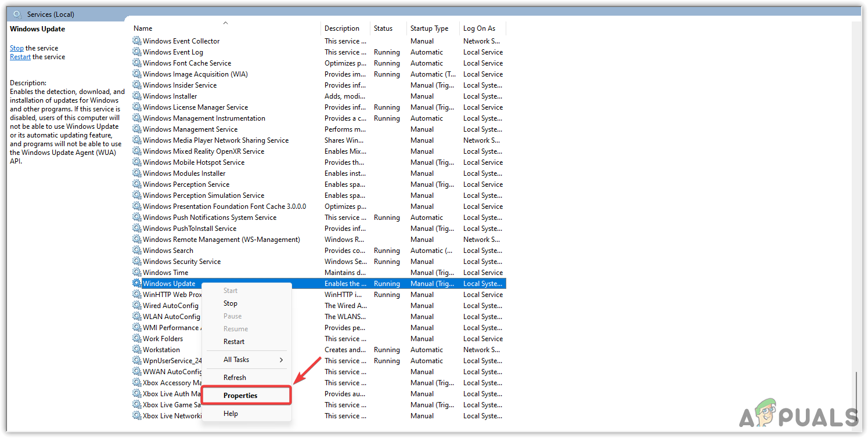Click the Stop the service link
868x438 pixels.
[17, 48]
